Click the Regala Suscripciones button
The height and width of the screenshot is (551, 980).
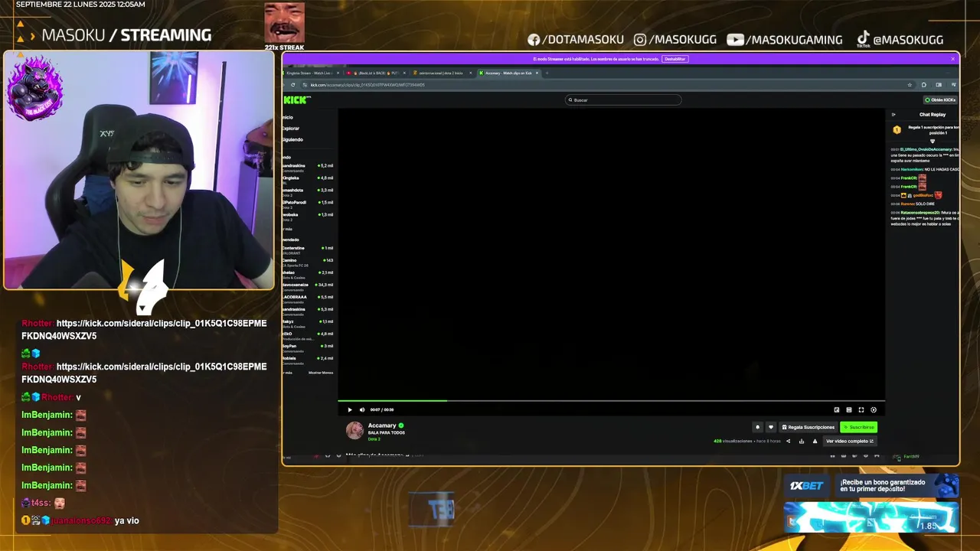coord(808,427)
